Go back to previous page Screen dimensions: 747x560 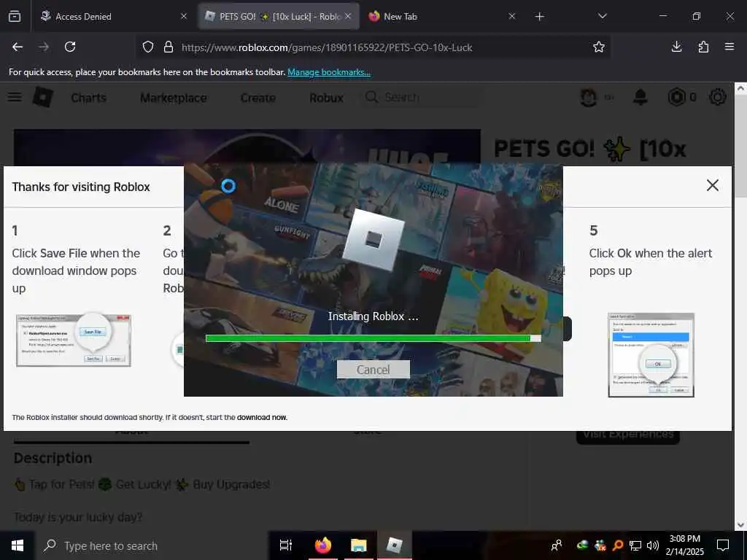coord(18,47)
